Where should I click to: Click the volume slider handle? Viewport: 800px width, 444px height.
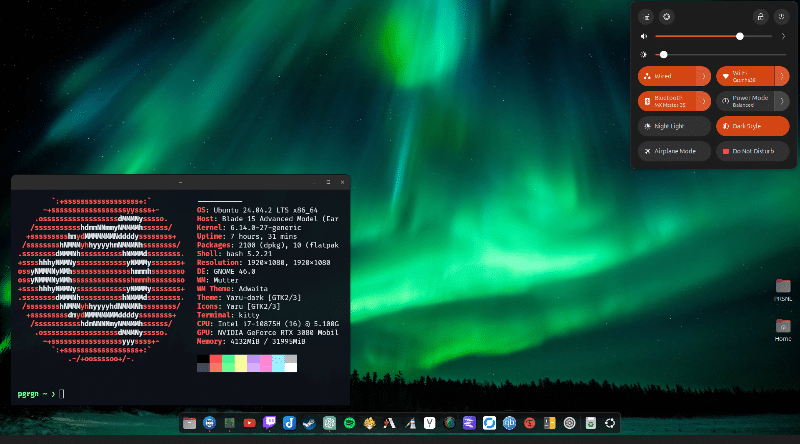[x=740, y=36]
